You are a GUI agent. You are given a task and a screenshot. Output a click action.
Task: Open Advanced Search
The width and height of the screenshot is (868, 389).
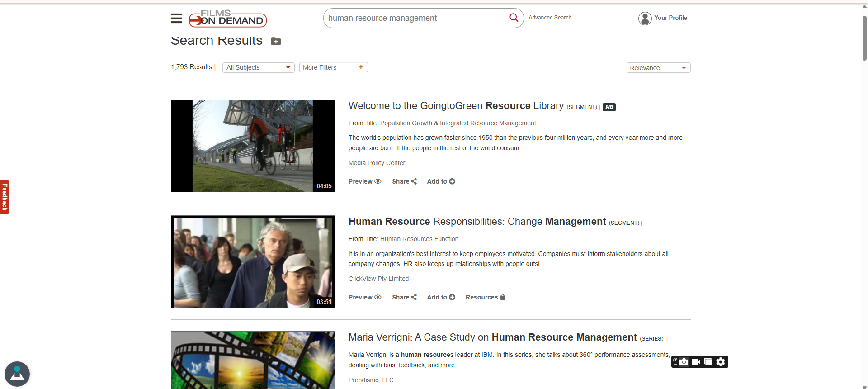550,18
